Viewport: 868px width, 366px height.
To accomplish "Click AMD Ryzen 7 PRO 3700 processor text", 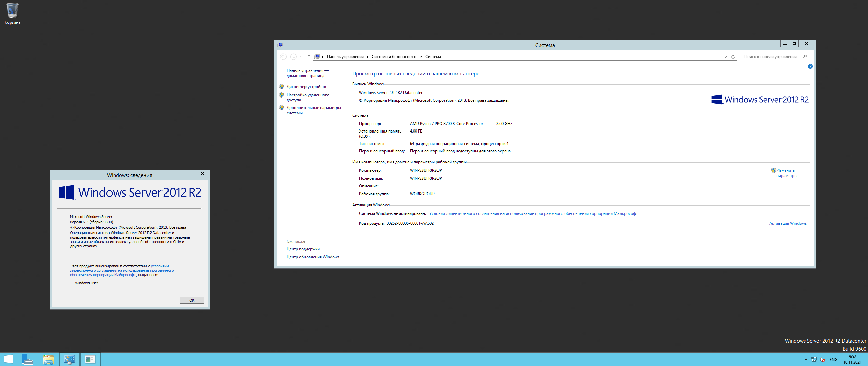I will coord(446,124).
